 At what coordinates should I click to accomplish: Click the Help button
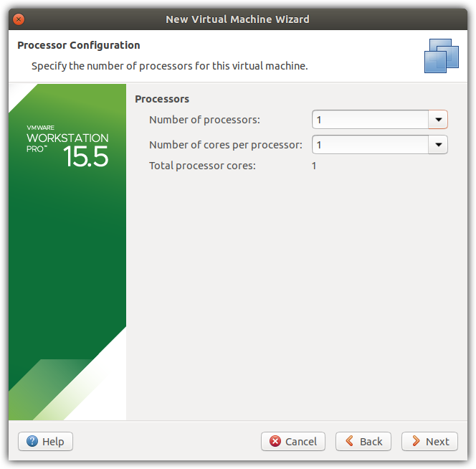point(46,441)
